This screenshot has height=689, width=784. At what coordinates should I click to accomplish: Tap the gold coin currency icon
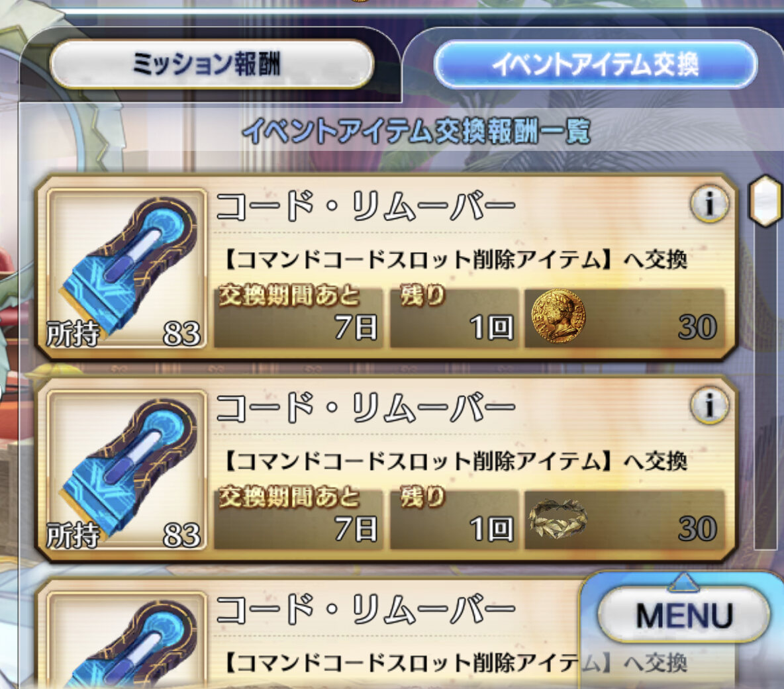coord(558,316)
